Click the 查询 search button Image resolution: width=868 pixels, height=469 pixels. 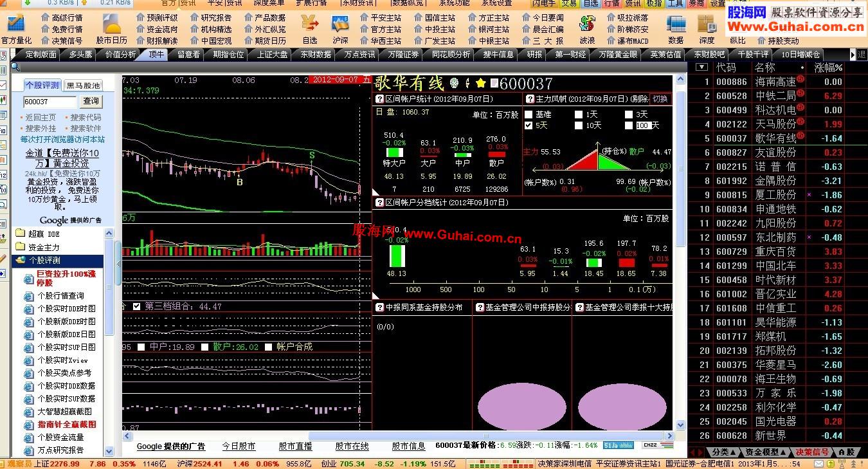[91, 102]
